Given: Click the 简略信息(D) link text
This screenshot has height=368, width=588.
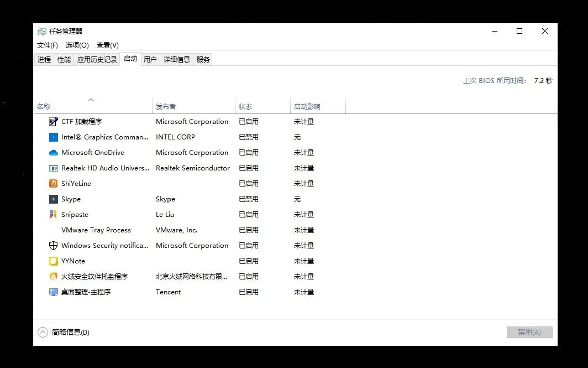Looking at the screenshot, I should tap(71, 333).
